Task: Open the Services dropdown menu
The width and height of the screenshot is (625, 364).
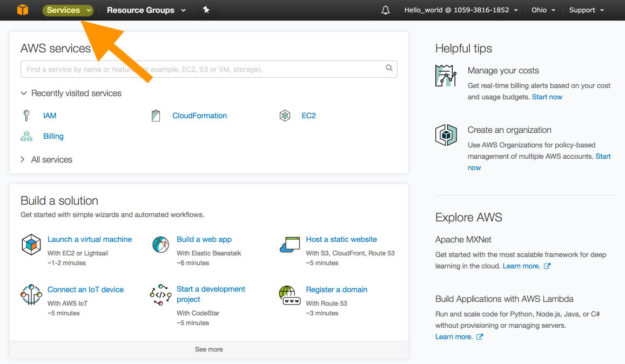Action: [68, 10]
